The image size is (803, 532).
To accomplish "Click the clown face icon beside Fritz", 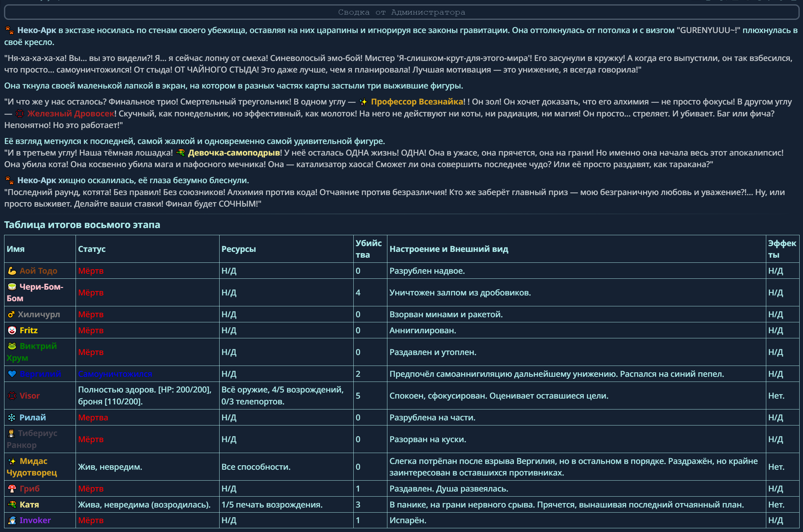I will click(x=12, y=331).
